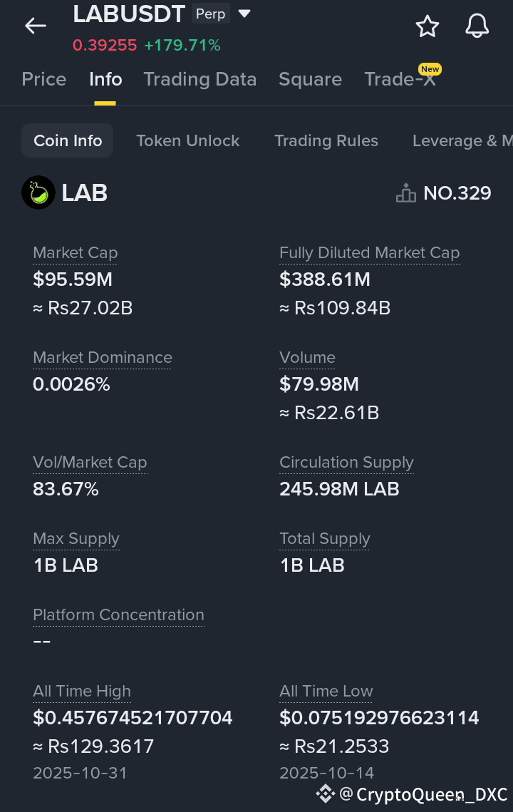Image resolution: width=513 pixels, height=812 pixels.
Task: Select the Coin Info chip
Action: click(68, 140)
